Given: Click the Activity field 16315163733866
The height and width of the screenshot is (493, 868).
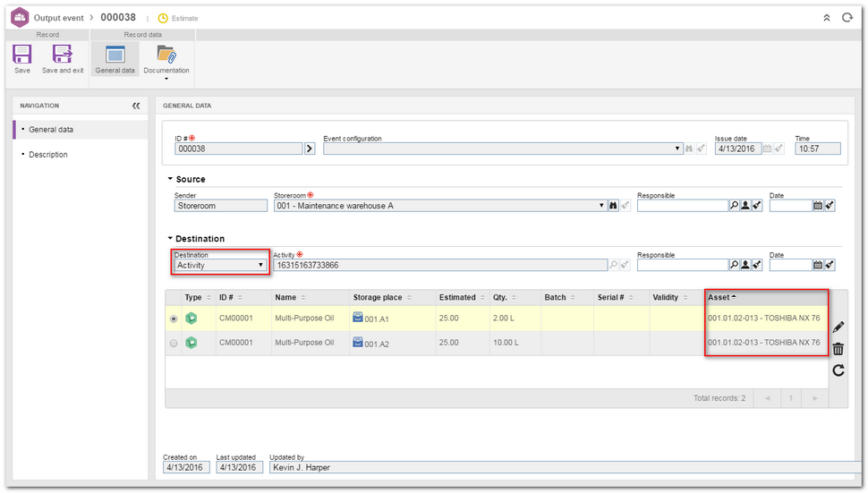Looking at the screenshot, I should [x=440, y=265].
